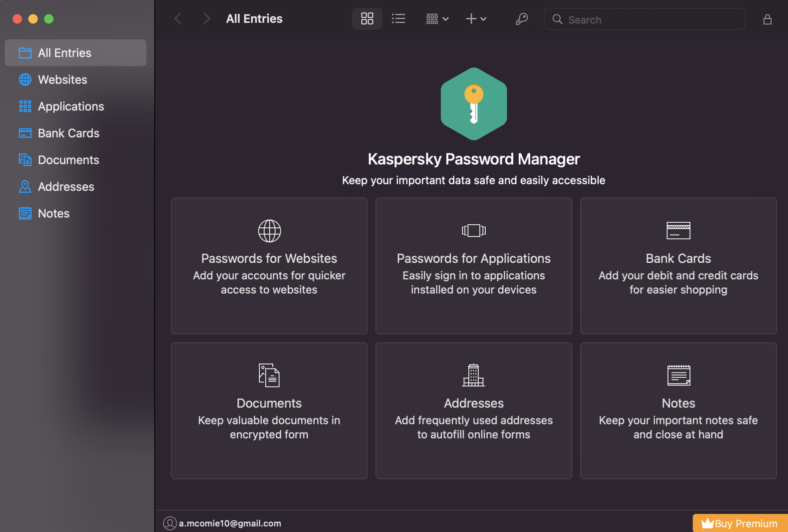788x532 pixels.
Task: Open the password generator key icon
Action: (522, 19)
